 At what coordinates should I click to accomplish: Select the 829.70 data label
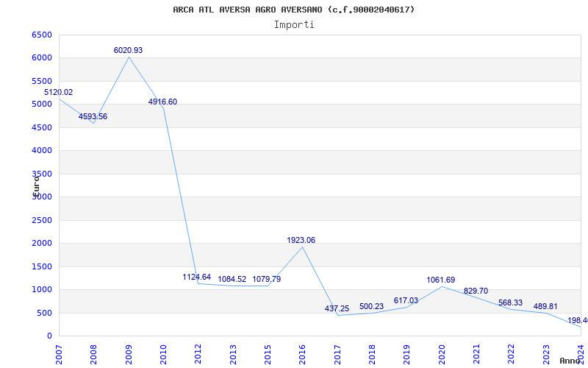(x=476, y=291)
